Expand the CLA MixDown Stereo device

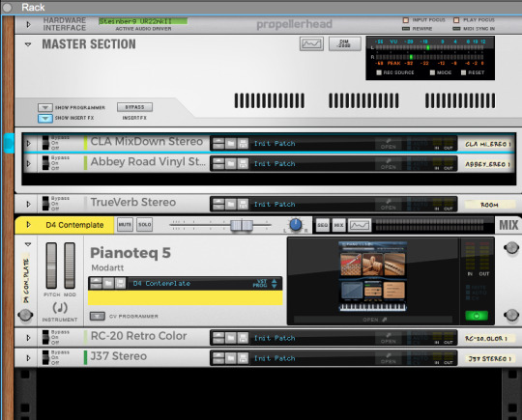pyautogui.click(x=29, y=143)
